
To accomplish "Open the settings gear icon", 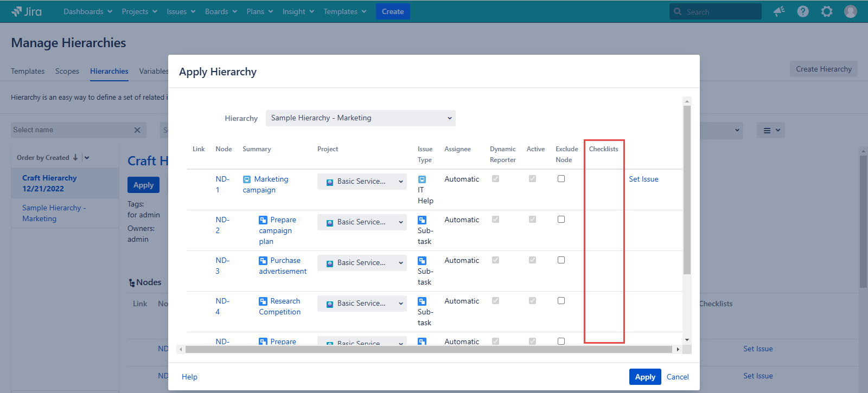I will click(827, 11).
